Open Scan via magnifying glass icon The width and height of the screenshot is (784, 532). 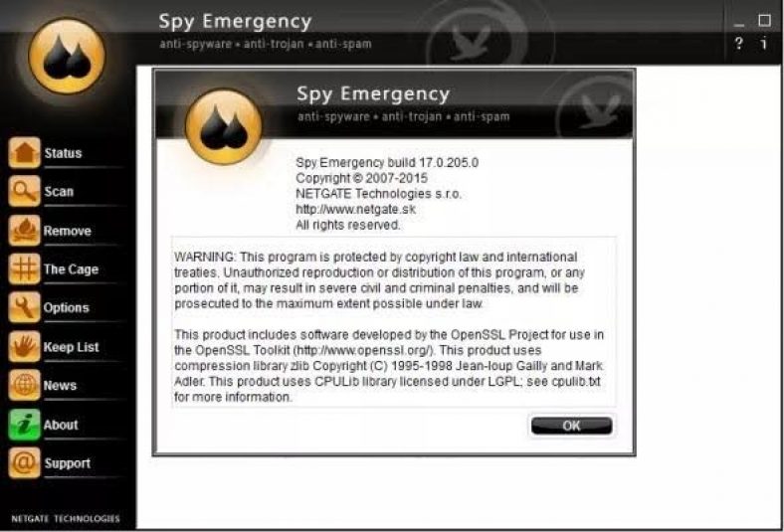24,191
